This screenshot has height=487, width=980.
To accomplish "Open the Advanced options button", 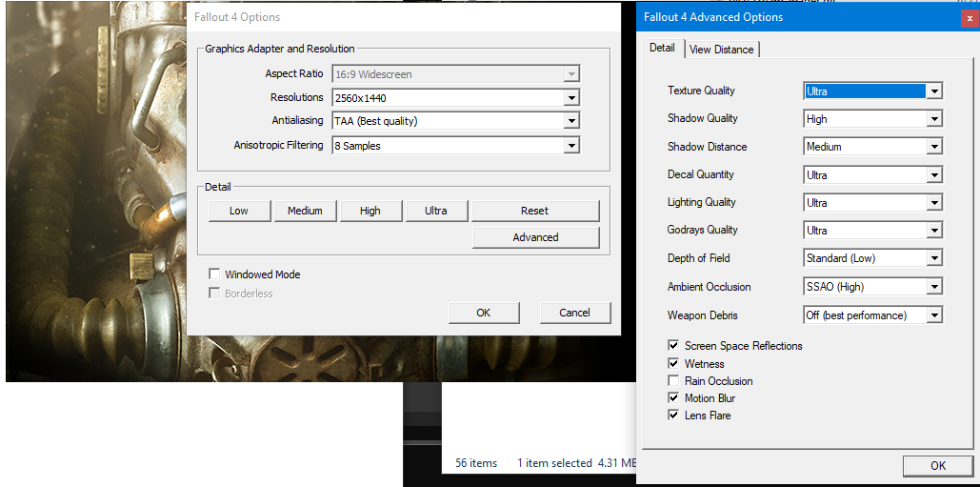I will (535, 237).
